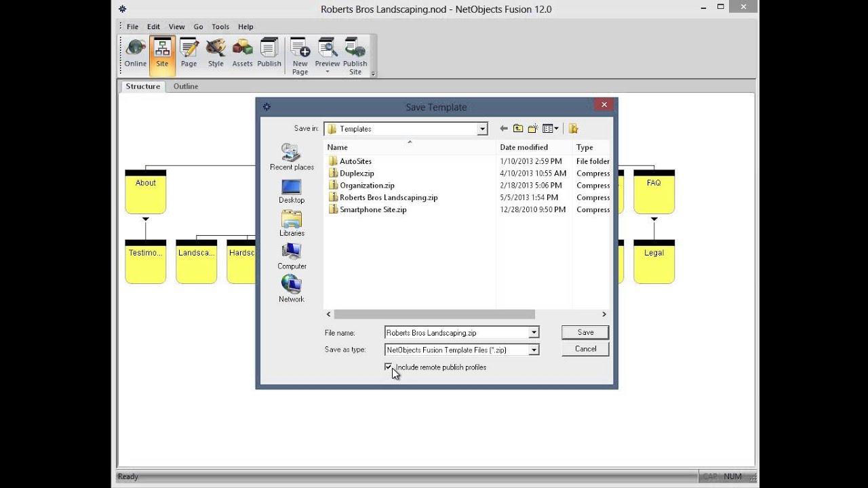
Task: Select the Legal page node
Action: pos(654,262)
